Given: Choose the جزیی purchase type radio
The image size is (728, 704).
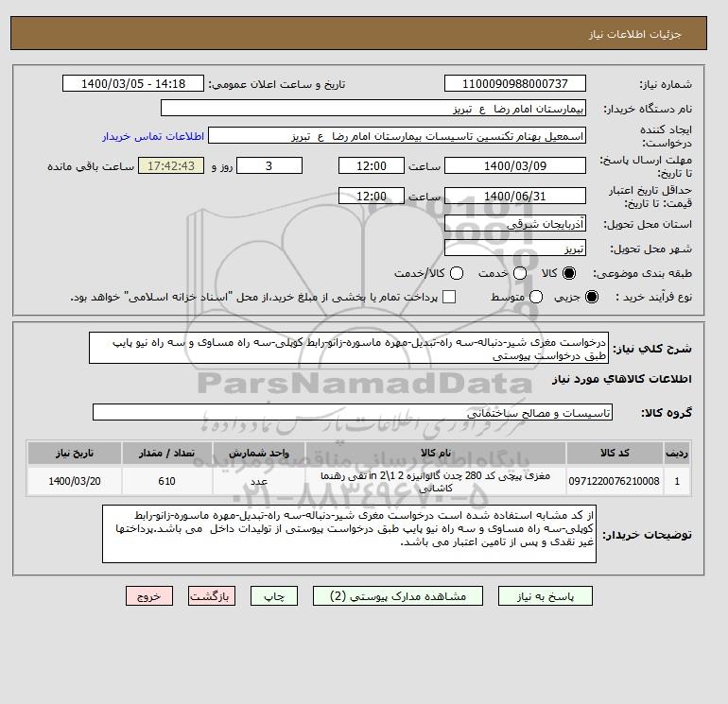Looking at the screenshot, I should 592,297.
